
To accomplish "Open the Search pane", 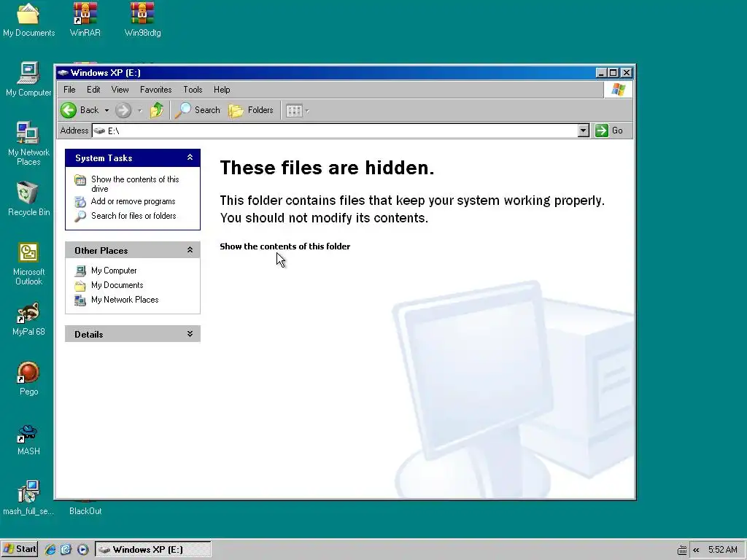I will coord(198,111).
